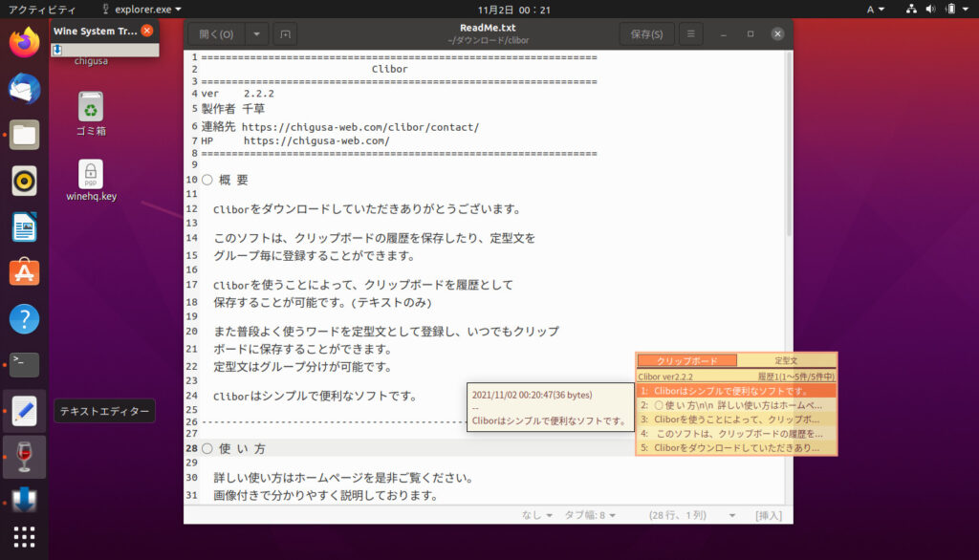Viewport: 979px width, 560px height.
Task: Open the volume icon in top bar
Action: pos(931,9)
